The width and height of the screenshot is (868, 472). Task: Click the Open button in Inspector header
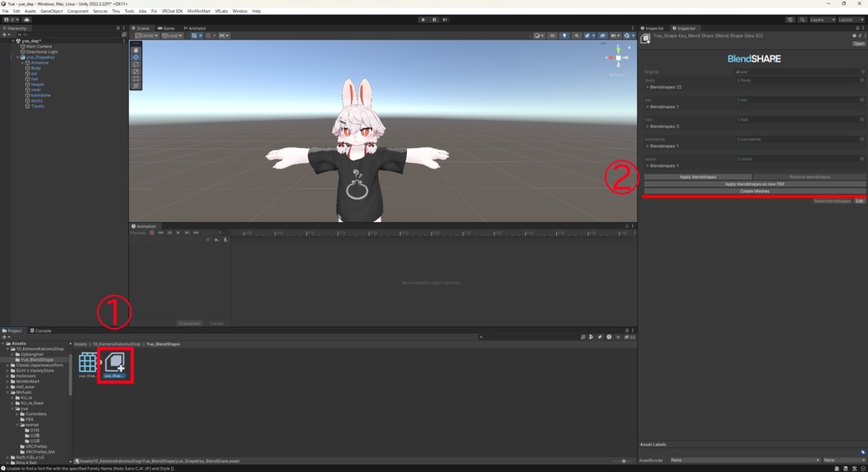point(859,44)
